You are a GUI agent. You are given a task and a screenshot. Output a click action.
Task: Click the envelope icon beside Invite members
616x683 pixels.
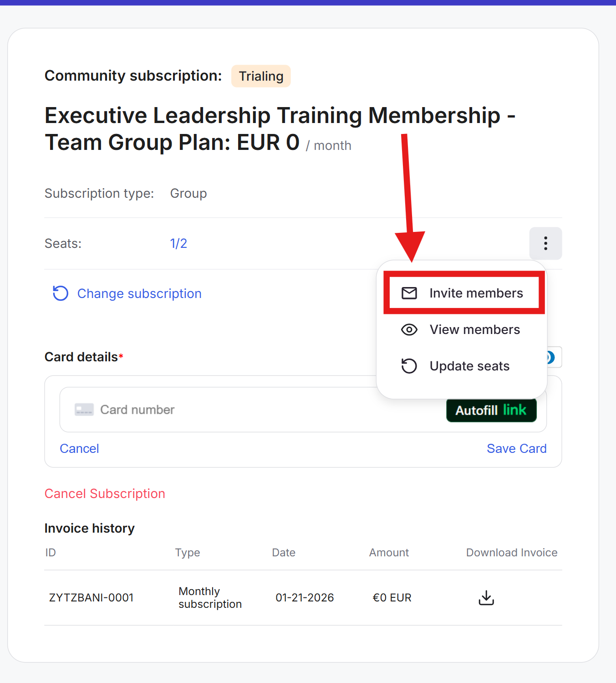(409, 293)
